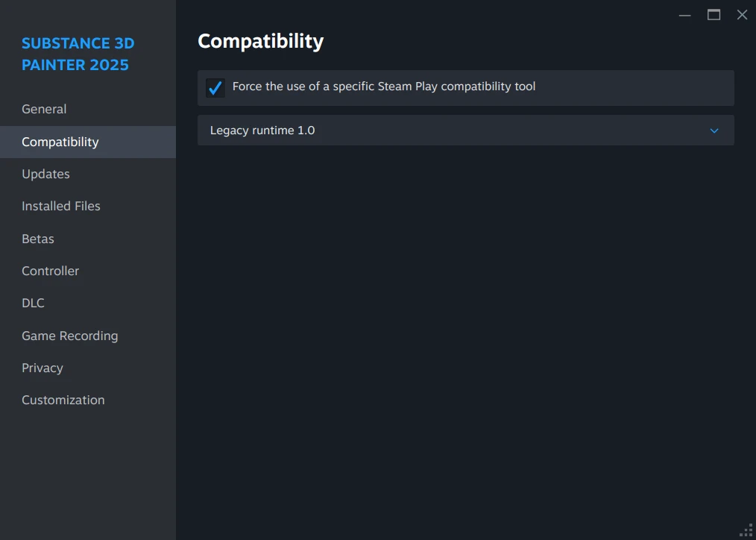
Task: Minimize the properties window
Action: click(x=685, y=15)
